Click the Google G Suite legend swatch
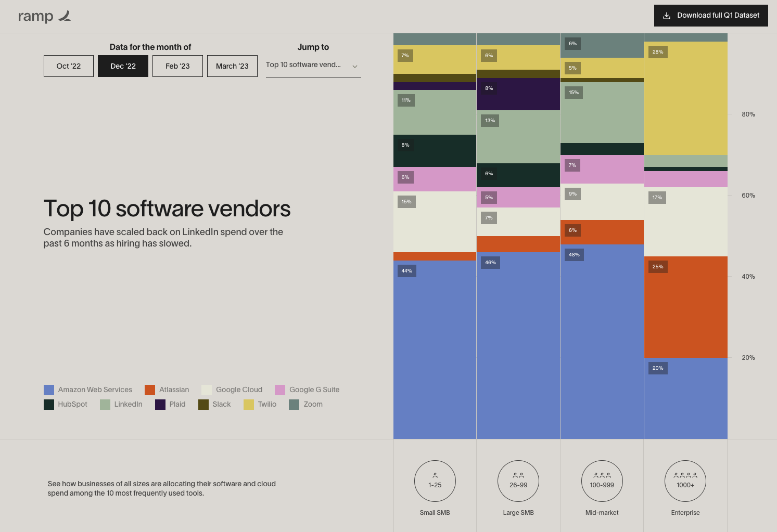Screen dimensions: 777x532 (x=280, y=390)
